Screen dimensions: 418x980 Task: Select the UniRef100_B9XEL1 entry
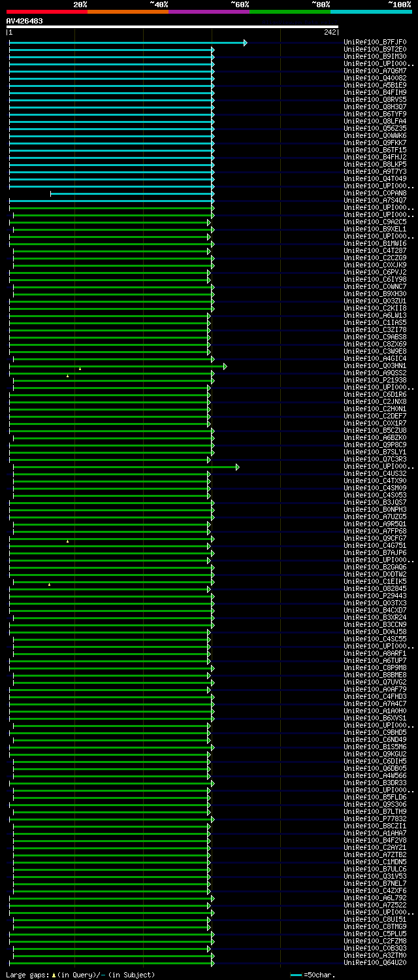coord(375,229)
